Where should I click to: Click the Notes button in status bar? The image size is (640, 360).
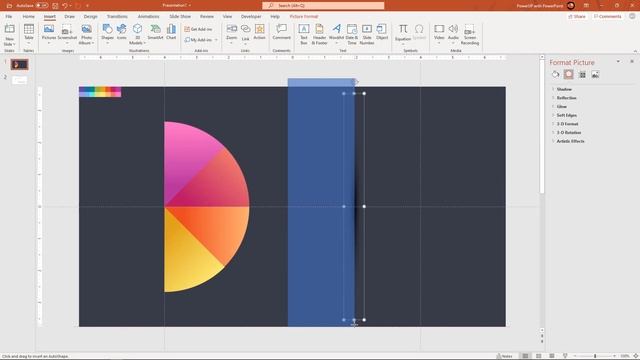[x=504, y=356]
